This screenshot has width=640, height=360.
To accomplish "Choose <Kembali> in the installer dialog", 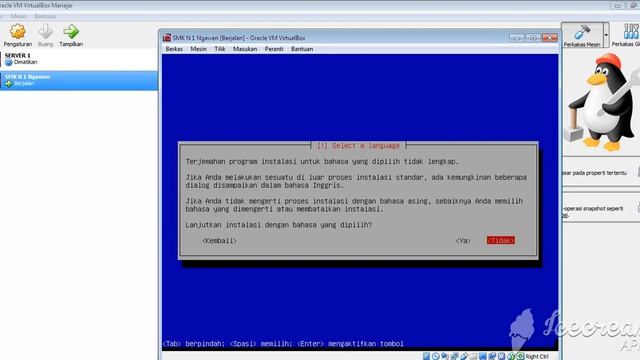I will click(x=219, y=241).
